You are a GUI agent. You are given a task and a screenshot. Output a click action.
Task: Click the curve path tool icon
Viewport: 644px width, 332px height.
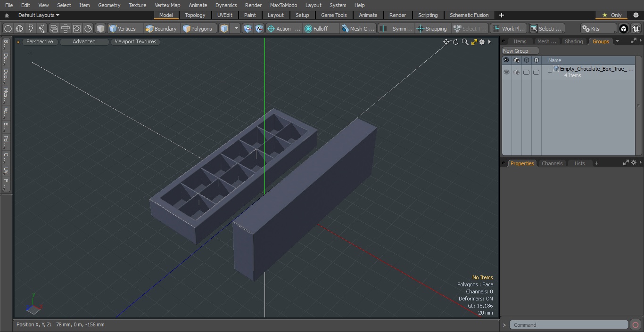coord(42,29)
